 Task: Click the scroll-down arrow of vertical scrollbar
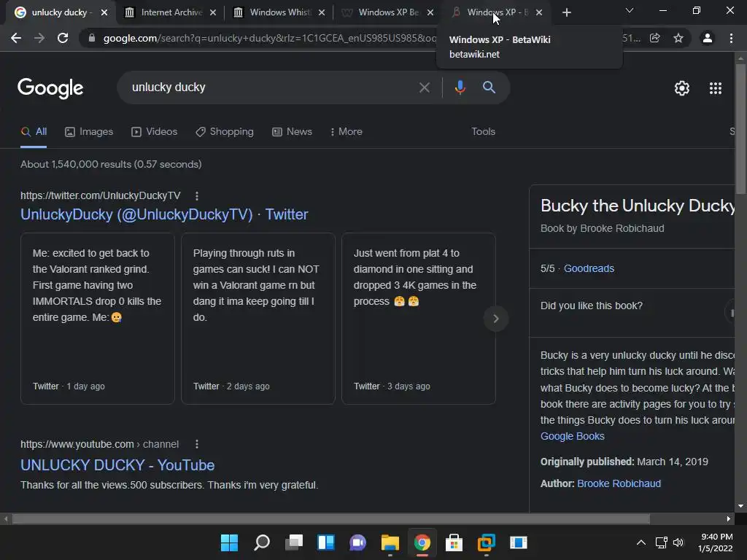[740, 506]
